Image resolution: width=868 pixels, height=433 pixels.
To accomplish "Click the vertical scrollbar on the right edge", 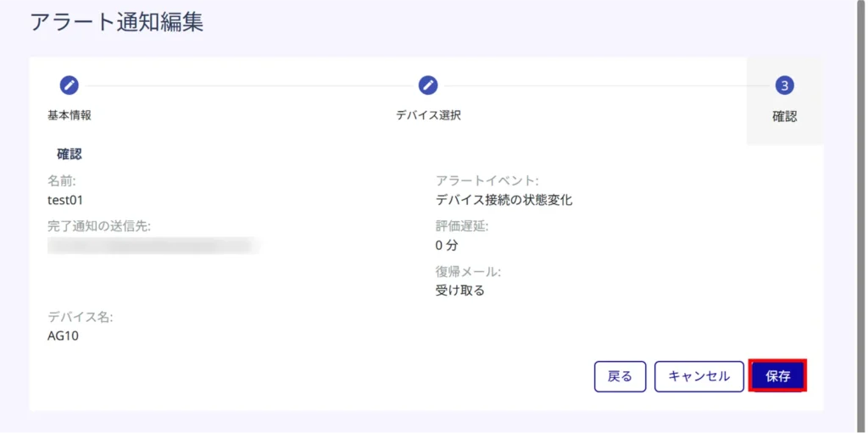I will pos(862,212).
